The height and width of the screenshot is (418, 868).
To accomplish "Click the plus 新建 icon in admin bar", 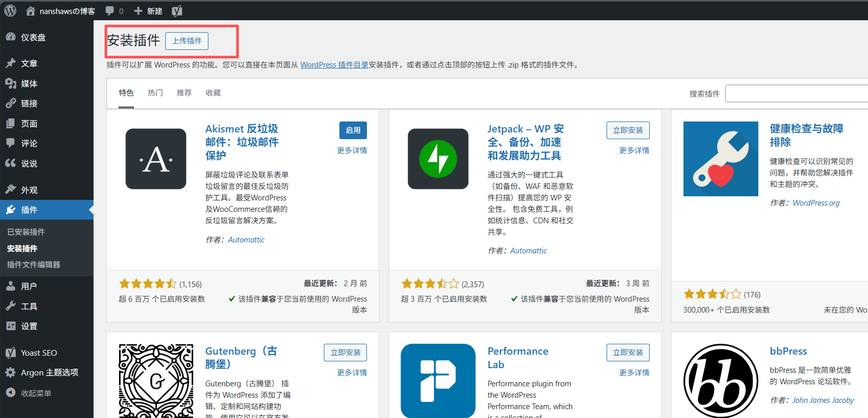I will click(x=138, y=11).
